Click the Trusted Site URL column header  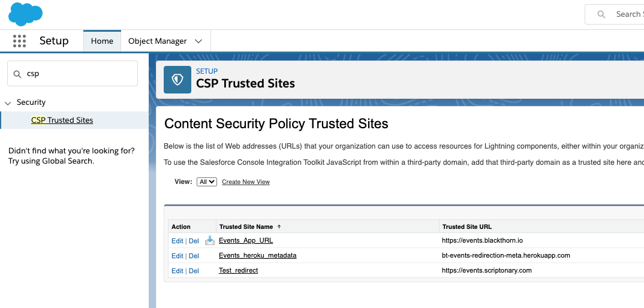467,227
